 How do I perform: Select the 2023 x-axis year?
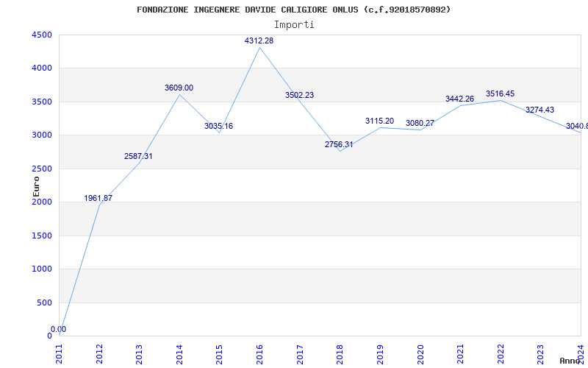541,354
